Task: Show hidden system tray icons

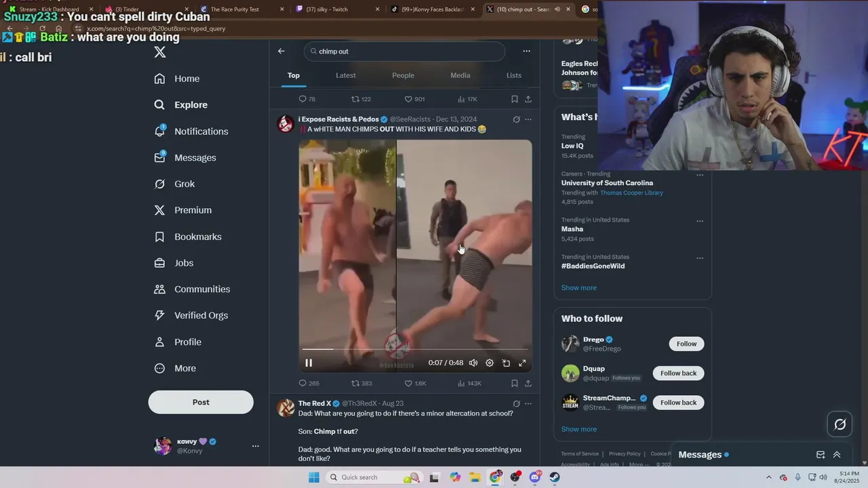Action: pyautogui.click(x=768, y=477)
